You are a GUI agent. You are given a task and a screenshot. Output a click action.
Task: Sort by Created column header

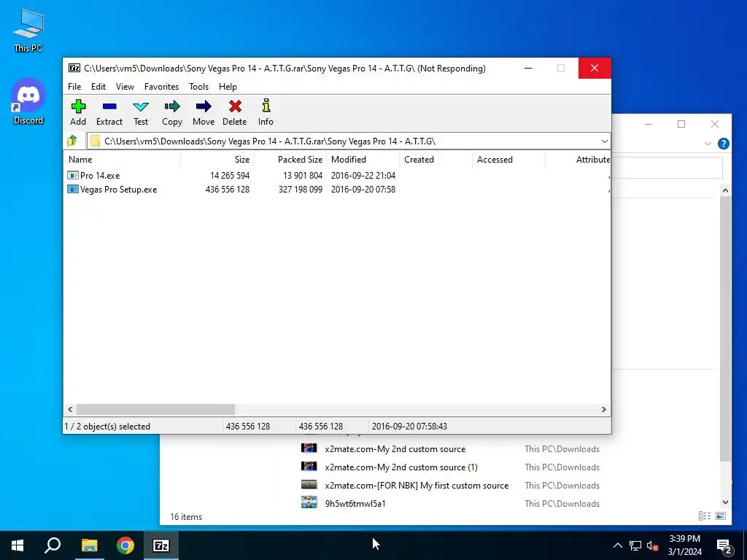[x=436, y=160]
